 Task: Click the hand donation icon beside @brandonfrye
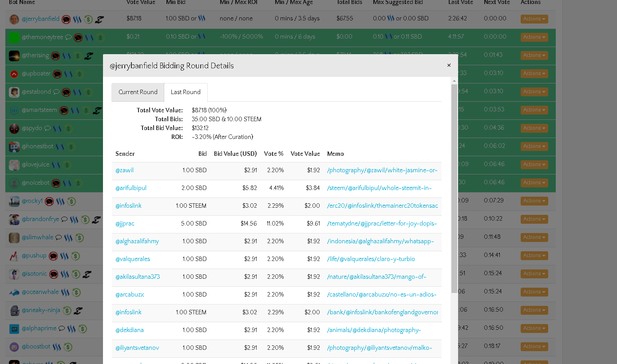(x=97, y=219)
